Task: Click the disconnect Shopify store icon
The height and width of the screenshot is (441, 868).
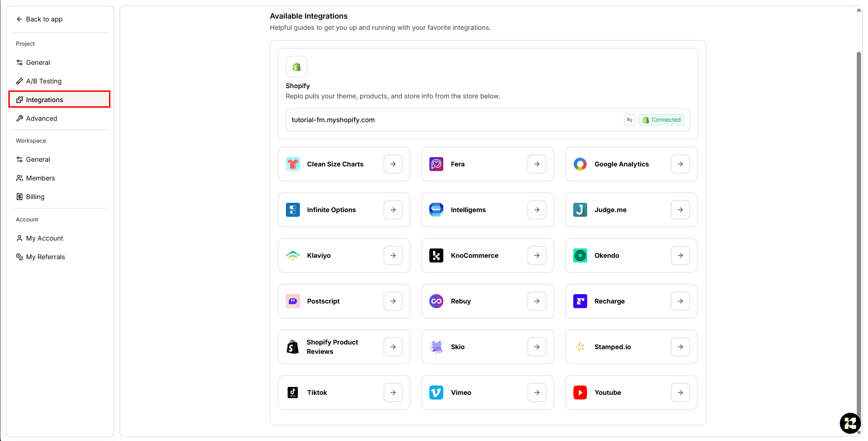Action: (x=630, y=120)
